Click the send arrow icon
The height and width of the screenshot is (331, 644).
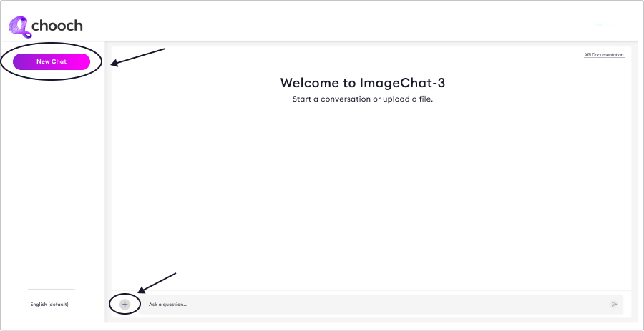tap(614, 305)
